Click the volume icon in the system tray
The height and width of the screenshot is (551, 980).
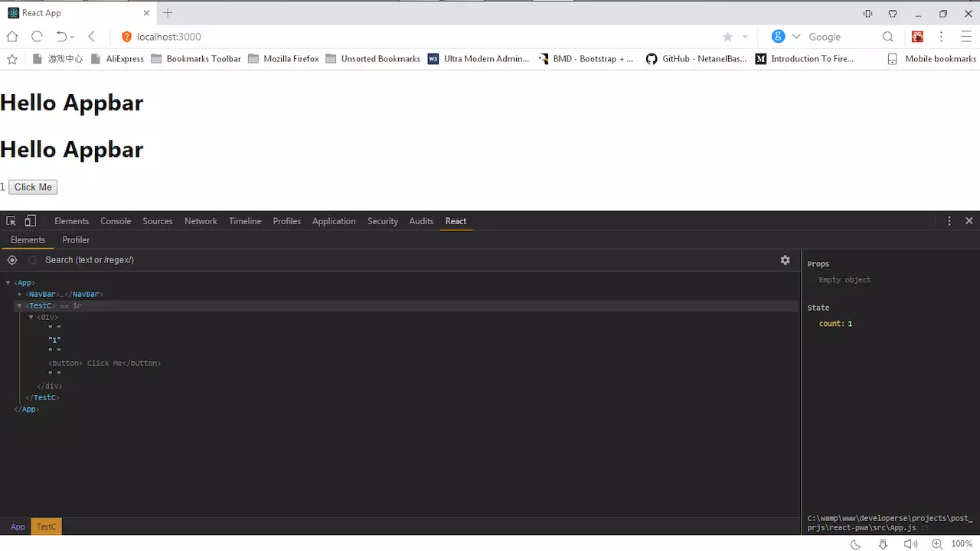[911, 543]
